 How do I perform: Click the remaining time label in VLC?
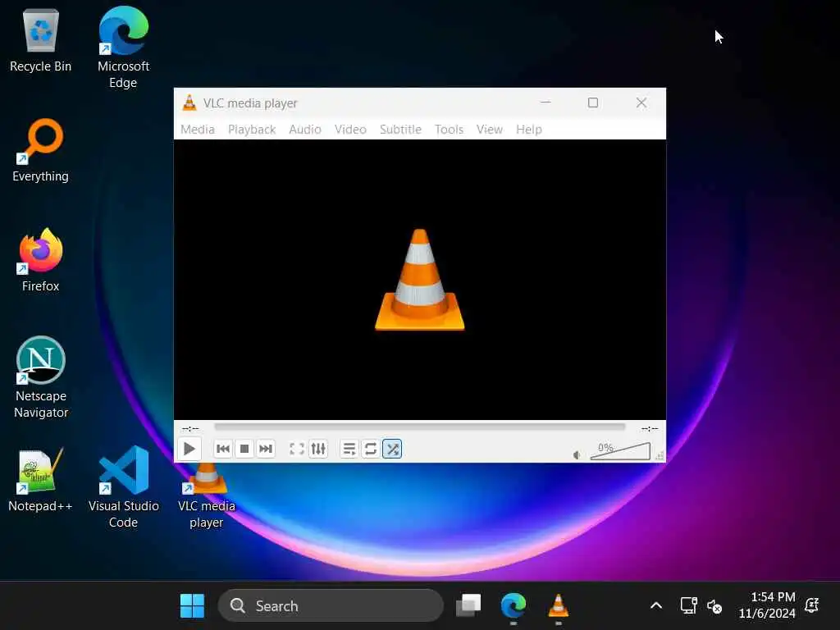click(650, 428)
